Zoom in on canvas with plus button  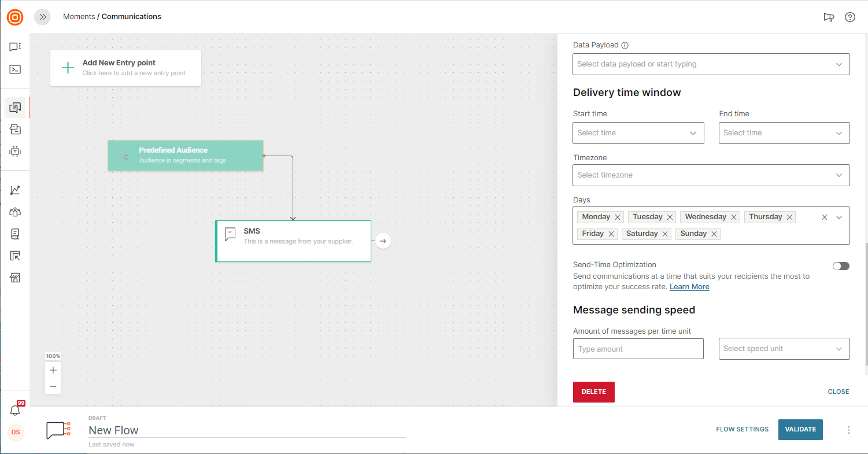click(x=53, y=370)
